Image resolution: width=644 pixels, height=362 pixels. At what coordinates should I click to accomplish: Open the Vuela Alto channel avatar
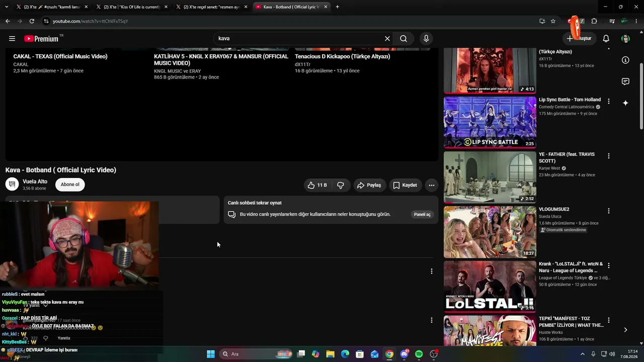pos(12,185)
